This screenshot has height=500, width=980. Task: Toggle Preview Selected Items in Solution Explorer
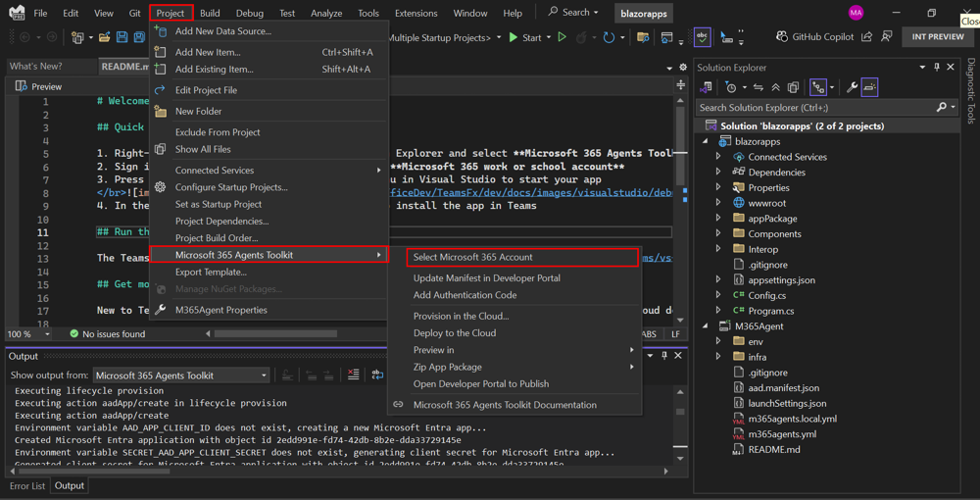[869, 87]
